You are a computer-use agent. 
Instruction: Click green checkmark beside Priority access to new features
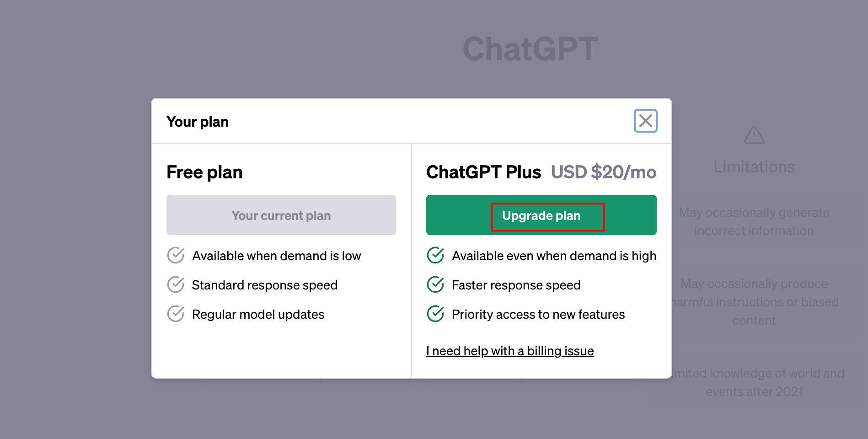pos(435,314)
